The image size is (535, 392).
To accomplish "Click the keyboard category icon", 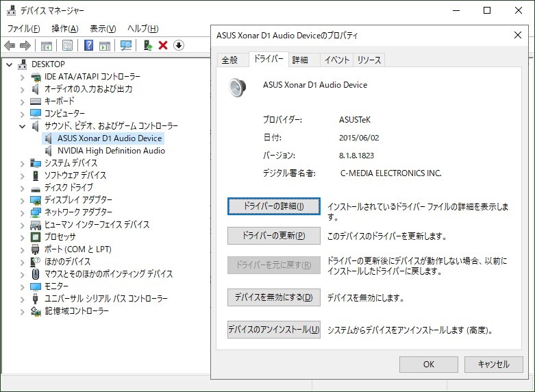I will coord(36,101).
